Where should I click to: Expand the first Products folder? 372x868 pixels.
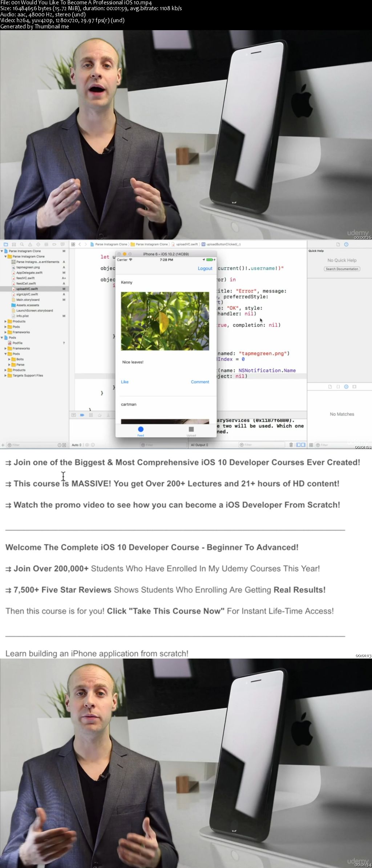(x=5, y=321)
